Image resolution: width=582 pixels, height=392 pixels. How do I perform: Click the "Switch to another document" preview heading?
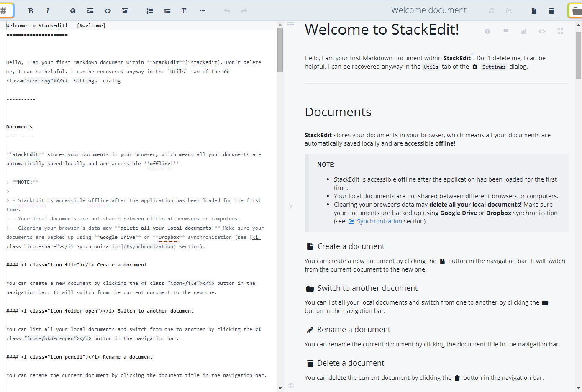[367, 288]
